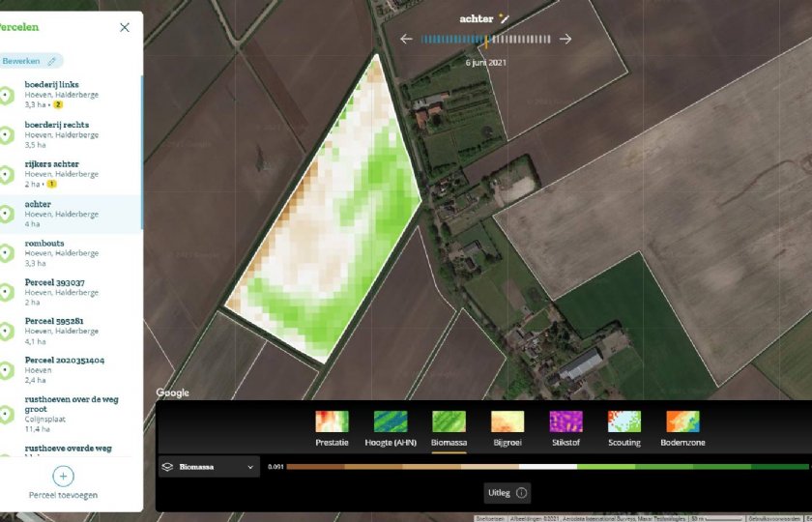Screen dimensions: 812x522
Task: Select the Scouting layer icon
Action: click(624, 421)
